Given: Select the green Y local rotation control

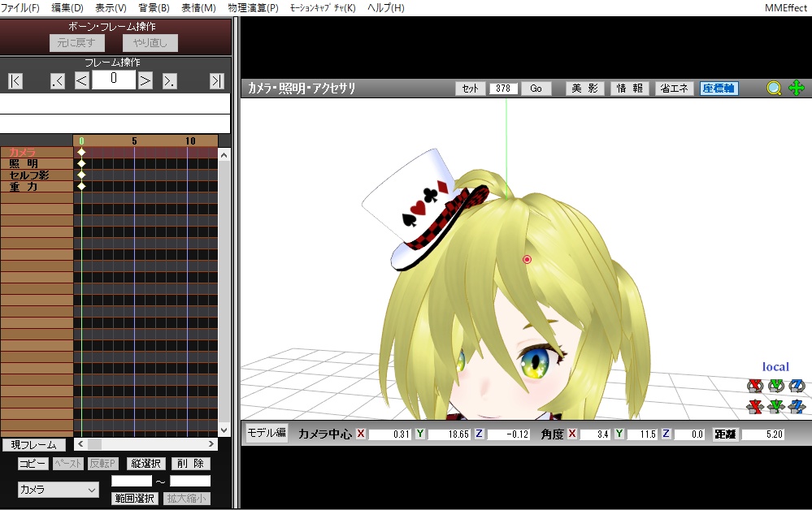Looking at the screenshot, I should click(x=775, y=386).
